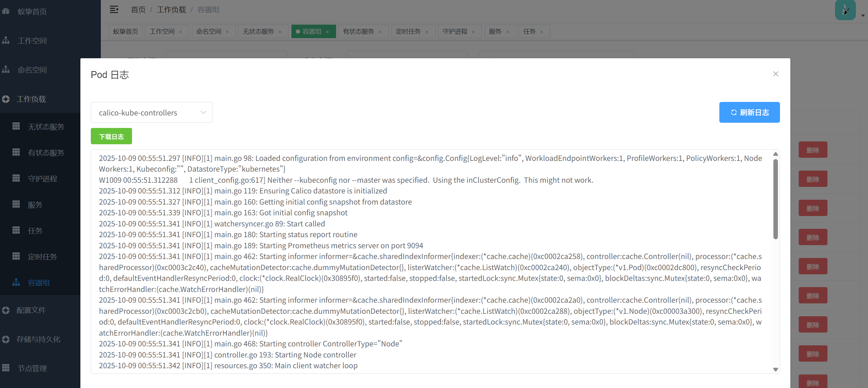Open the calico-kube-controllers container dropdown

pos(151,112)
